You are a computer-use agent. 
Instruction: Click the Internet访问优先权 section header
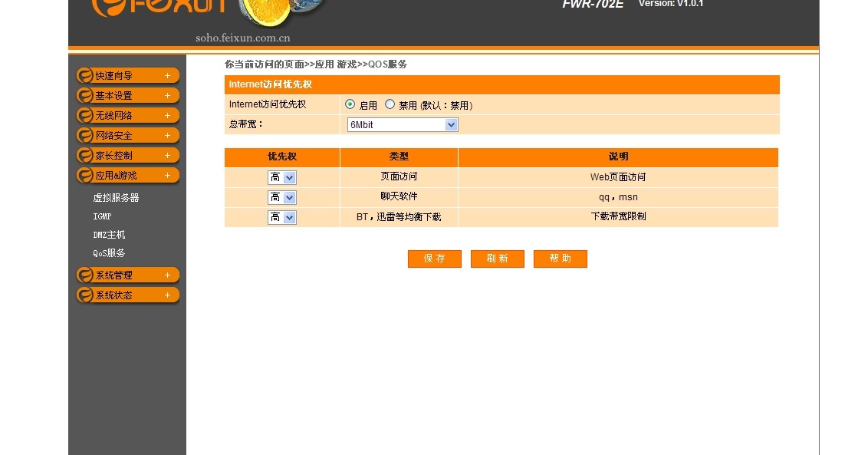tap(502, 84)
